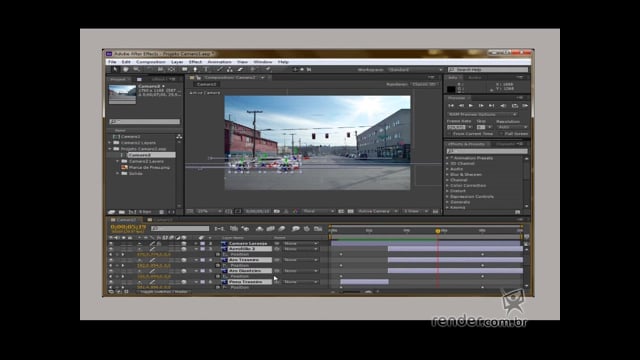Open the Layer menu
Viewport: 640px width, 360px height.
click(177, 62)
